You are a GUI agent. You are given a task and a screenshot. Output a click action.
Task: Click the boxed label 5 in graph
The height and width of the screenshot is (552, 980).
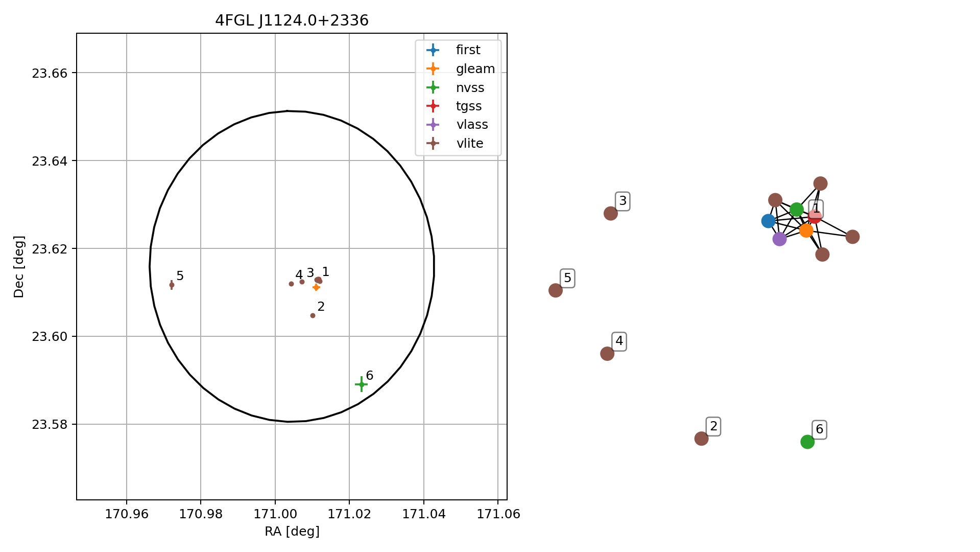567,278
